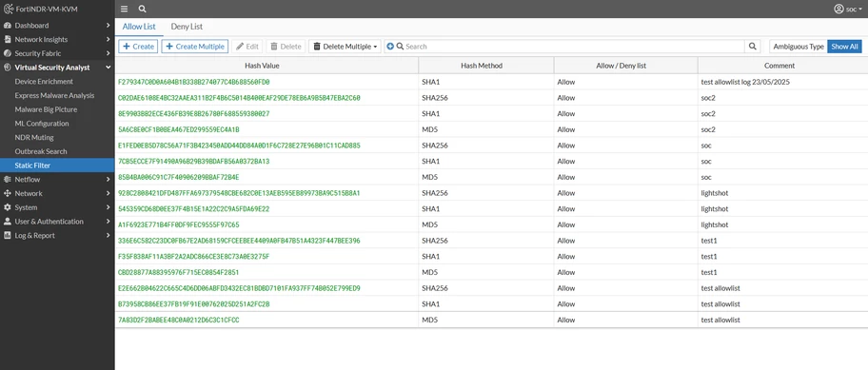The height and width of the screenshot is (370, 868).
Task: Select hash starting with A1F6923E771B
Action: (179, 225)
